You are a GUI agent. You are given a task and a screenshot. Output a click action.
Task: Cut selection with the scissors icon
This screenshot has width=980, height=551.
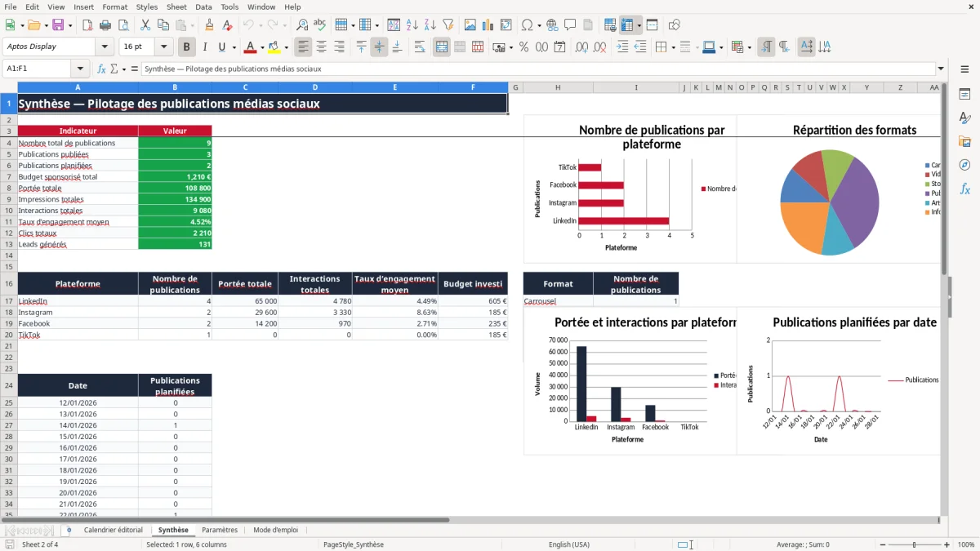145,25
